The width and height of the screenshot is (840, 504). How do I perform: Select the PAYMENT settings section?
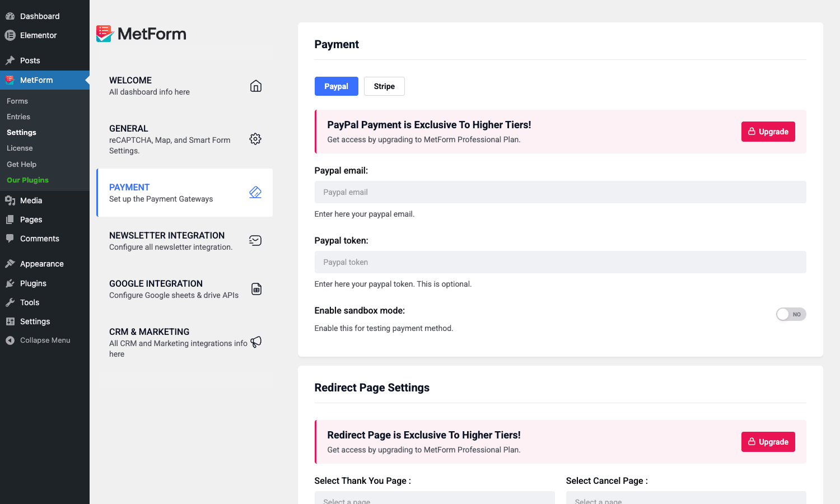(185, 193)
